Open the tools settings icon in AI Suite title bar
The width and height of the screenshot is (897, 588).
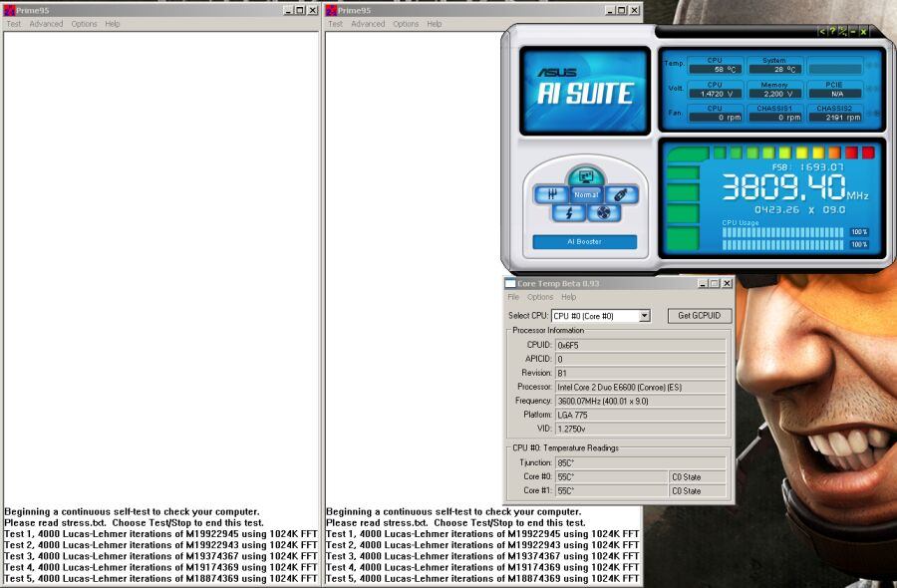[x=842, y=32]
